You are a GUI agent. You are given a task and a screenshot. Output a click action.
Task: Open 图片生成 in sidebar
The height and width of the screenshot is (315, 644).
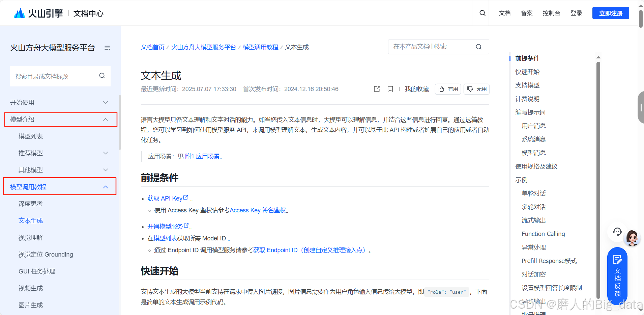(31, 305)
